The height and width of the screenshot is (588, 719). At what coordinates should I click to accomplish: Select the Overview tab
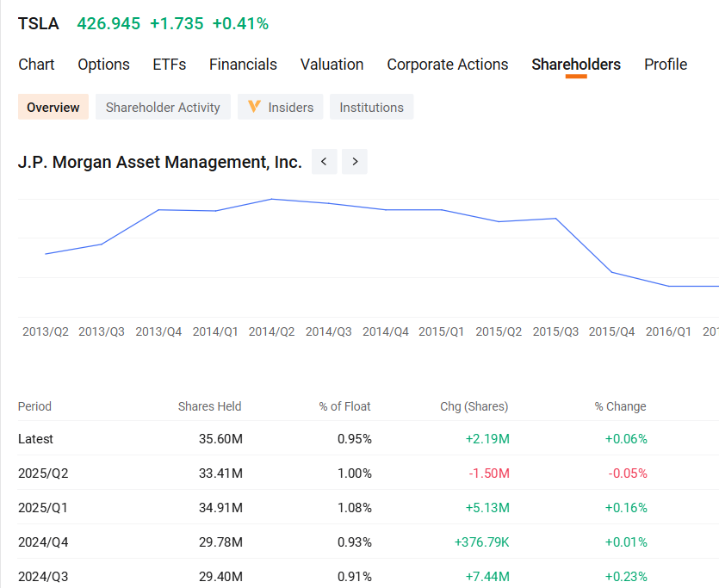coord(53,107)
